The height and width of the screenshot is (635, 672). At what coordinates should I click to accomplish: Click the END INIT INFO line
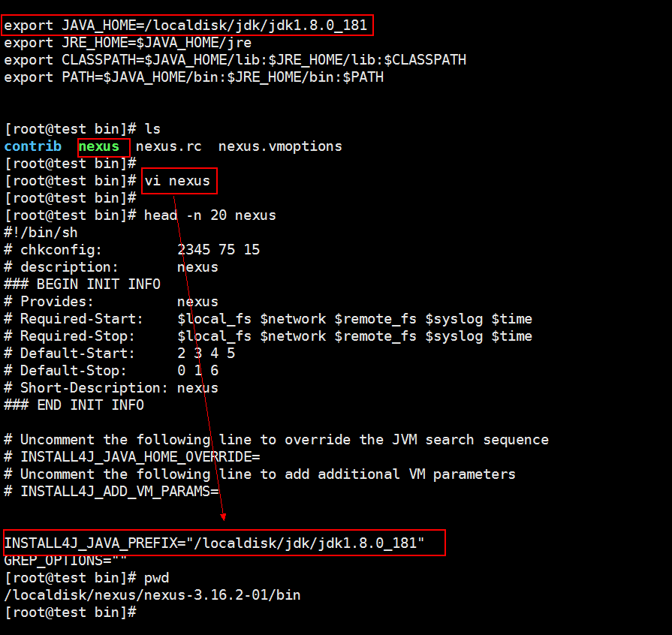pos(74,405)
